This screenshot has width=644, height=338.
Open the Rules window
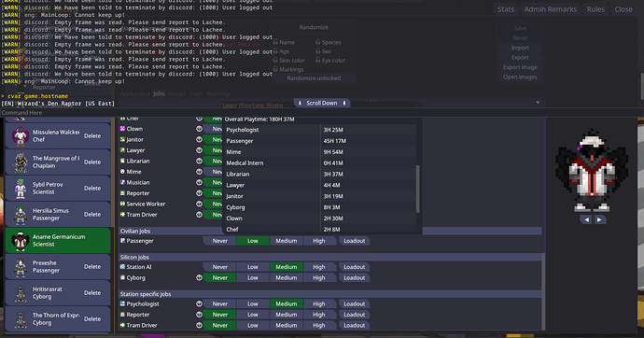(595, 9)
